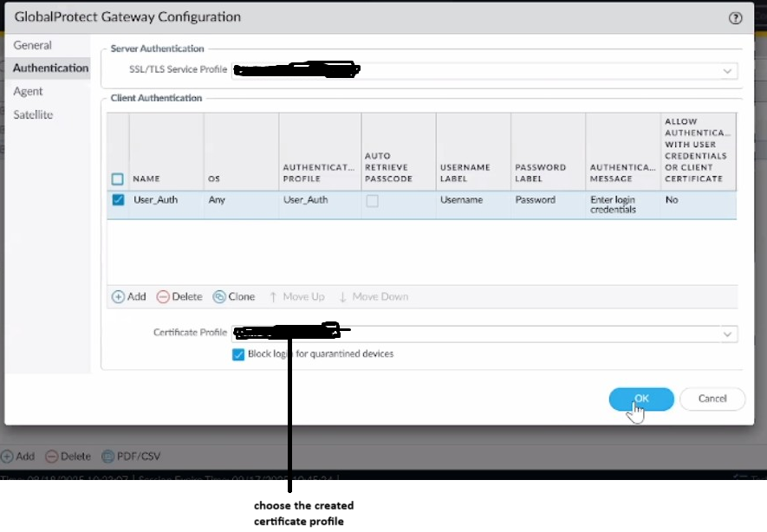Toggle Block login for quarantined devices

click(x=238, y=354)
